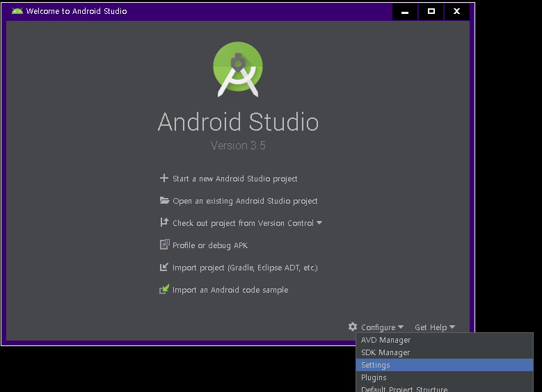The height and width of the screenshot is (392, 542).
Task: Toggle the Configure dropdown menu
Action: [x=382, y=327]
